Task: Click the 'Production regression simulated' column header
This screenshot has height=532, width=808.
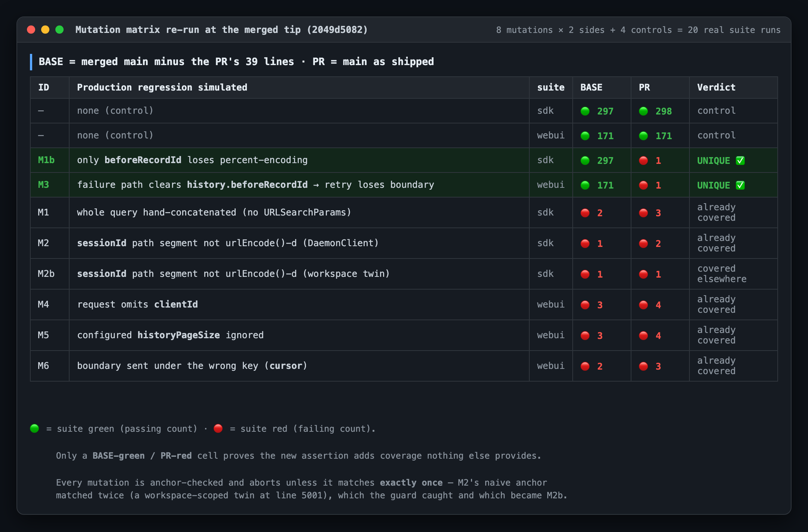Action: click(299, 88)
